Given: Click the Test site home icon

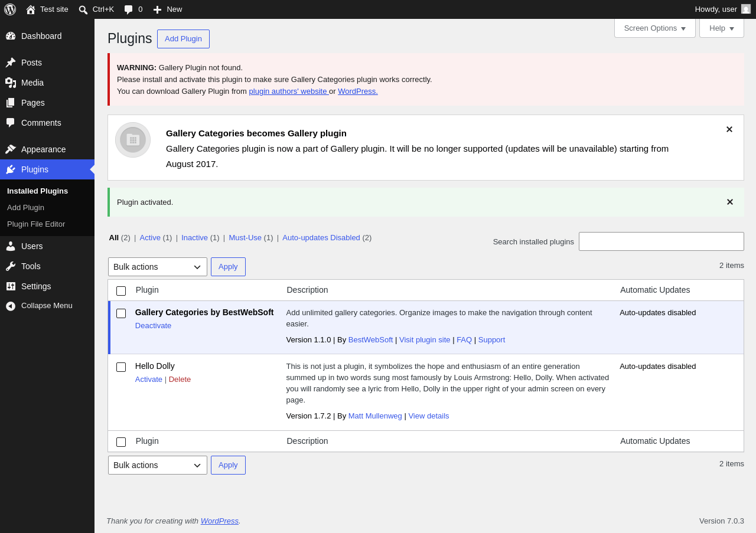Looking at the screenshot, I should [x=31, y=9].
